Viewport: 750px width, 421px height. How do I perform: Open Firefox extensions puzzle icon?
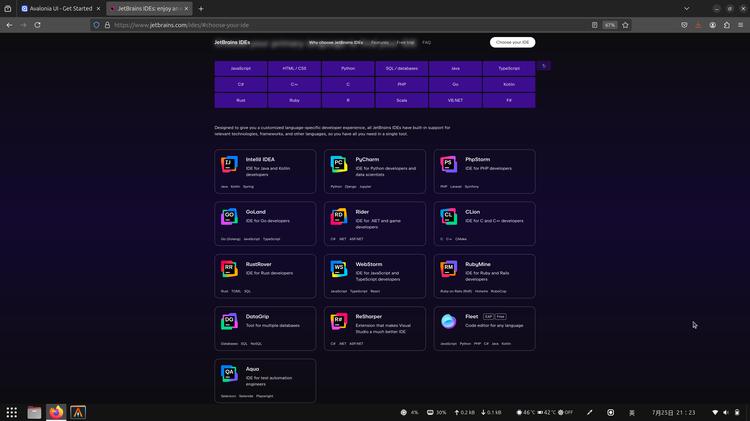727,25
